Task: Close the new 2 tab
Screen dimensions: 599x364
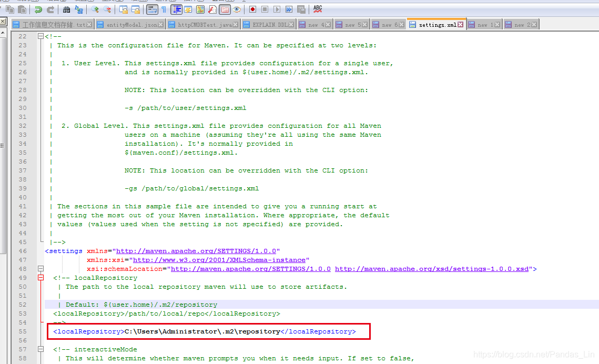Action: (534, 25)
